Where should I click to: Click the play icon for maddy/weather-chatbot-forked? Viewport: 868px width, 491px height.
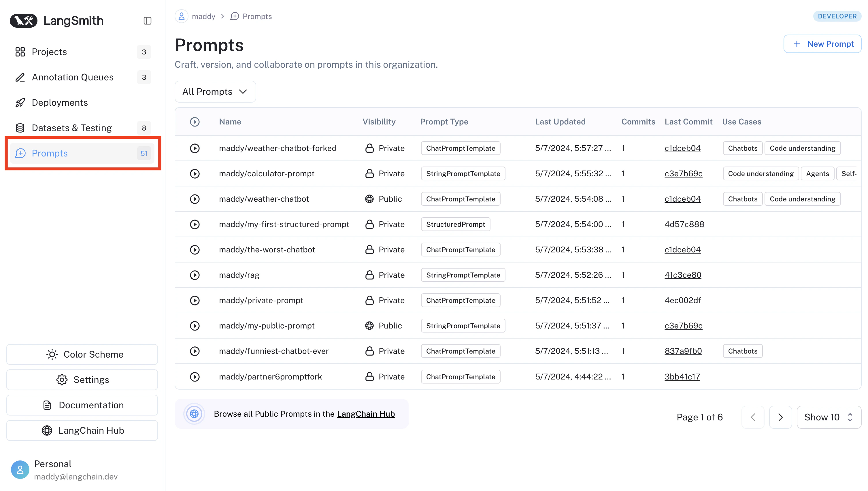tap(195, 148)
